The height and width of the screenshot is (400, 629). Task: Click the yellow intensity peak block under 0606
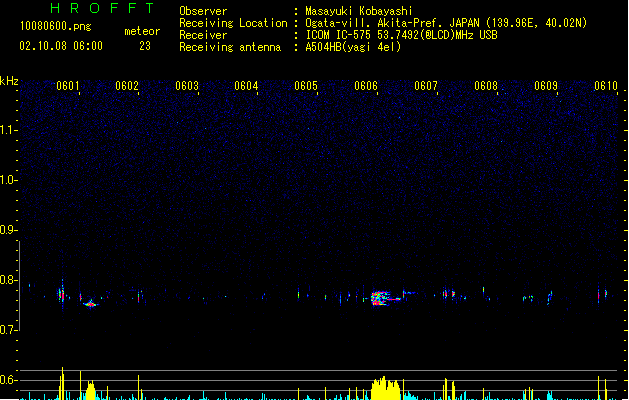point(386,388)
